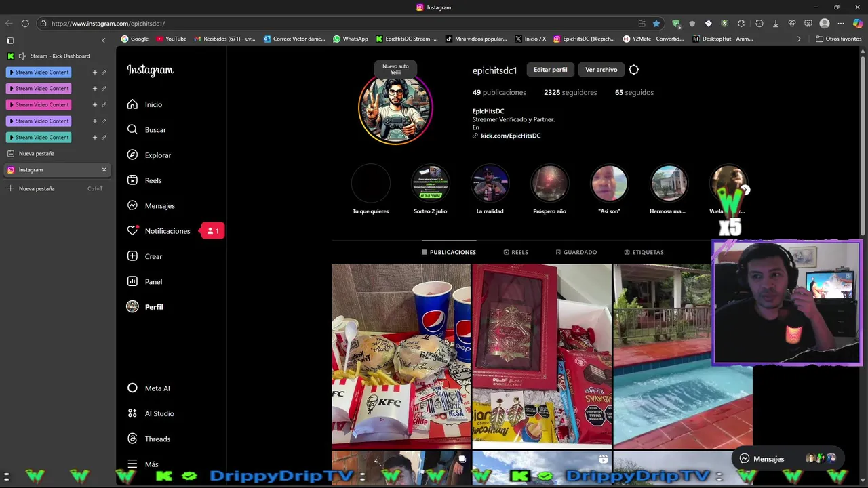Click Ver archivo button

click(601, 70)
